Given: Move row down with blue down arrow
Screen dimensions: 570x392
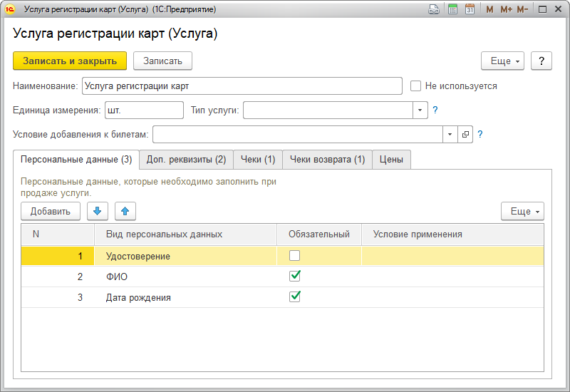Looking at the screenshot, I should click(x=98, y=211).
